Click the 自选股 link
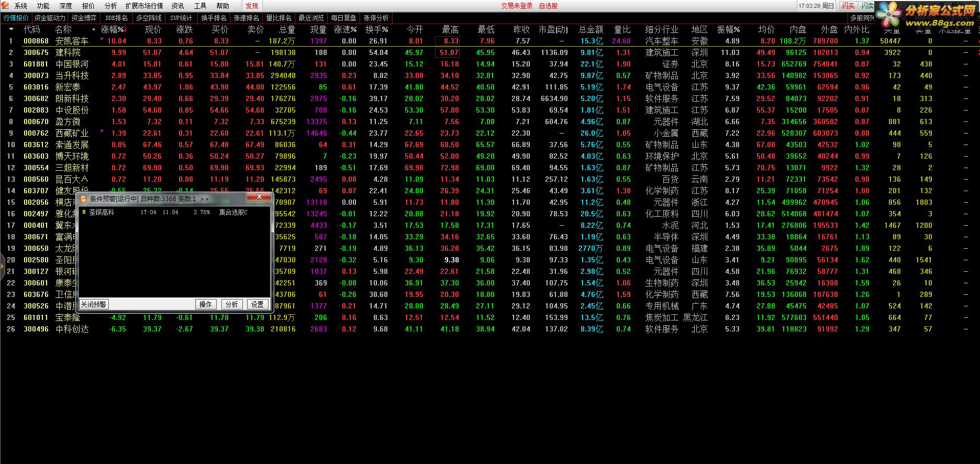The image size is (980, 464). click(x=548, y=6)
